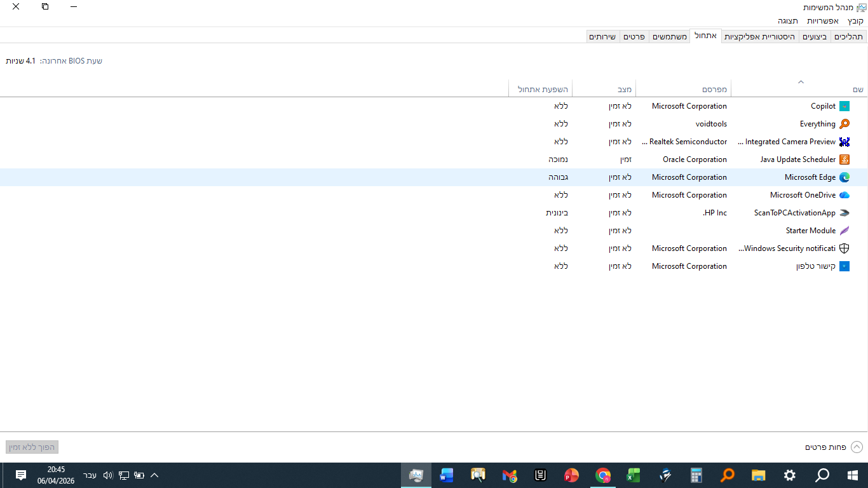Collapse view with the 'פחות פרטים' chevron
This screenshot has height=488, width=868.
pyautogui.click(x=857, y=447)
